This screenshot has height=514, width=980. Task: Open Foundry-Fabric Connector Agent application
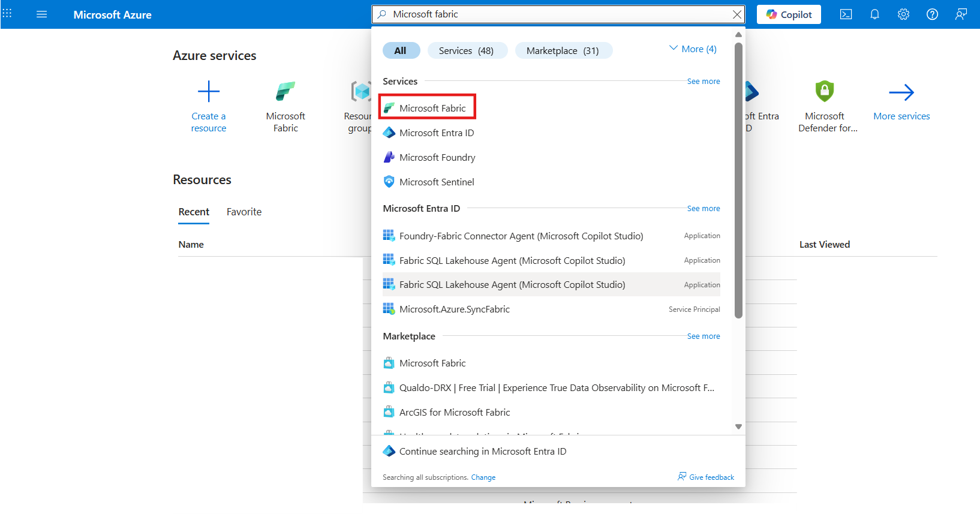(551, 236)
